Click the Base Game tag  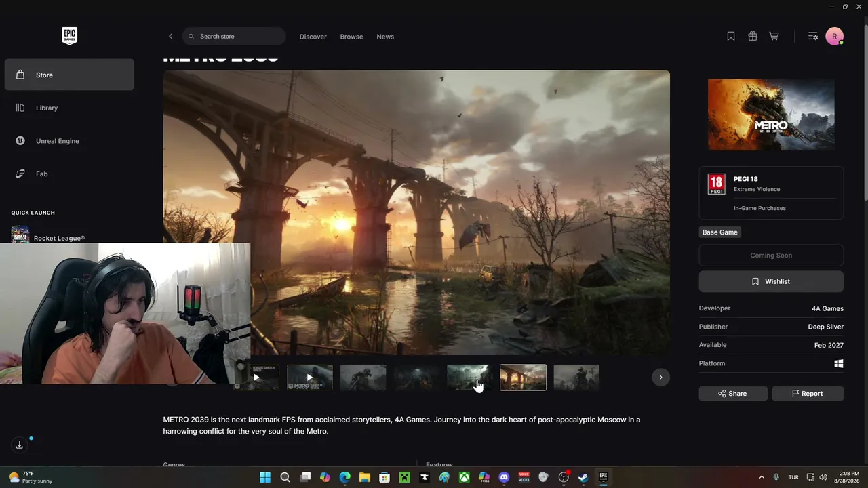pyautogui.click(x=720, y=232)
